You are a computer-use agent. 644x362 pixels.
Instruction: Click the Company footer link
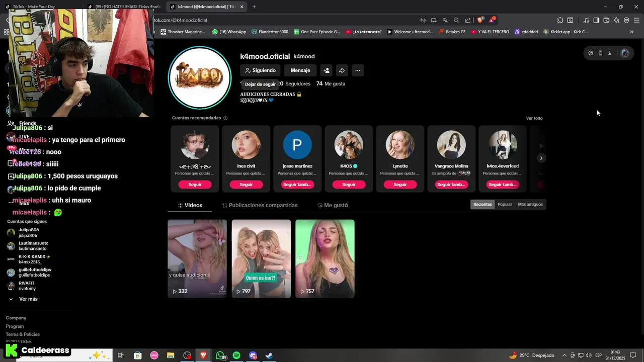tap(16, 318)
